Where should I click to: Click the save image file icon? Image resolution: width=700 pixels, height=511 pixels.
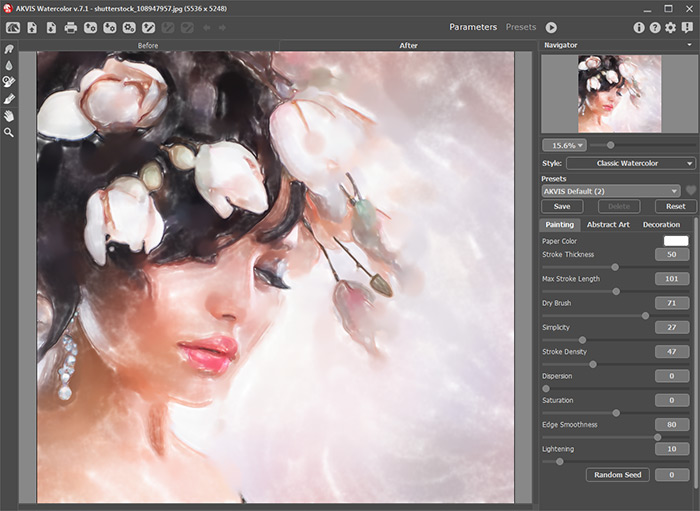[x=51, y=28]
